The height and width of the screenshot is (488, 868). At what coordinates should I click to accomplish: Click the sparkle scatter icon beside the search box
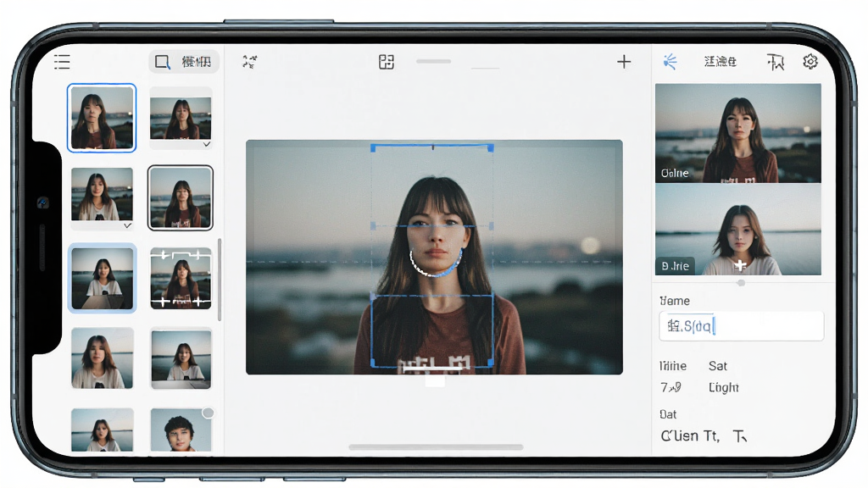tap(250, 61)
